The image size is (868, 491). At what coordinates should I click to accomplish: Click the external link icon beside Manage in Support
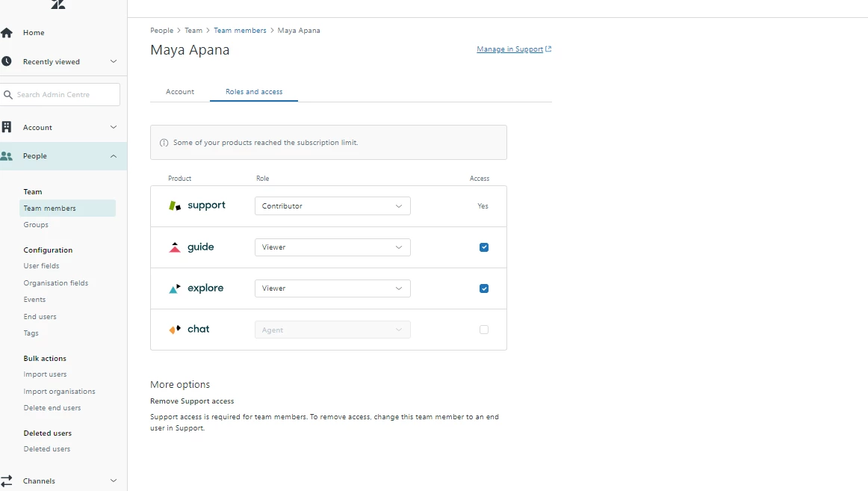pos(548,49)
